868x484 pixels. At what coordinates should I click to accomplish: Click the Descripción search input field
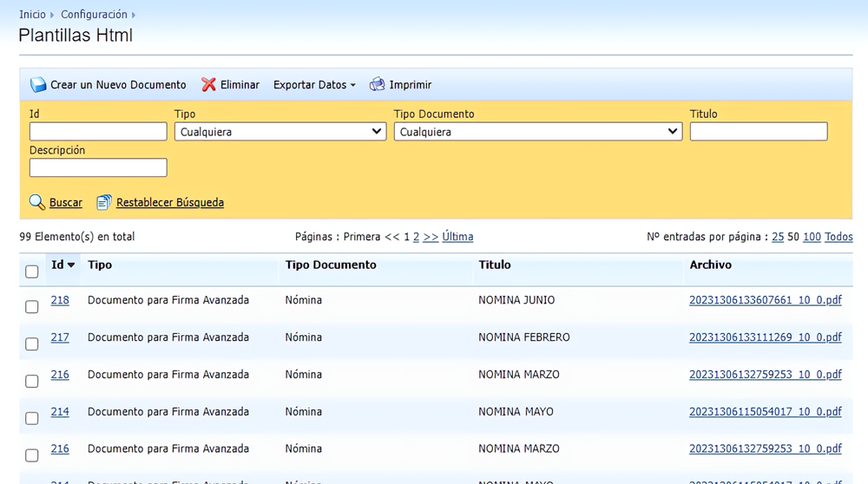coord(98,167)
